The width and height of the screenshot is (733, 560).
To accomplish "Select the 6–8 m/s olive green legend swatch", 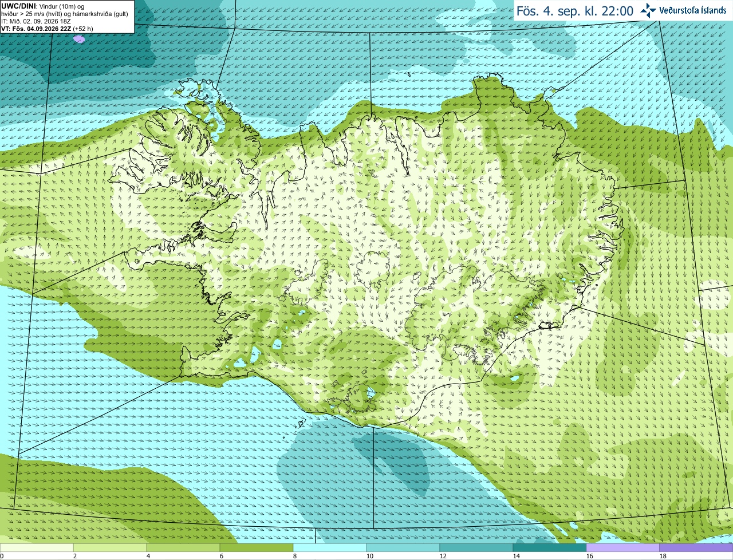I will pyautogui.click(x=257, y=548).
